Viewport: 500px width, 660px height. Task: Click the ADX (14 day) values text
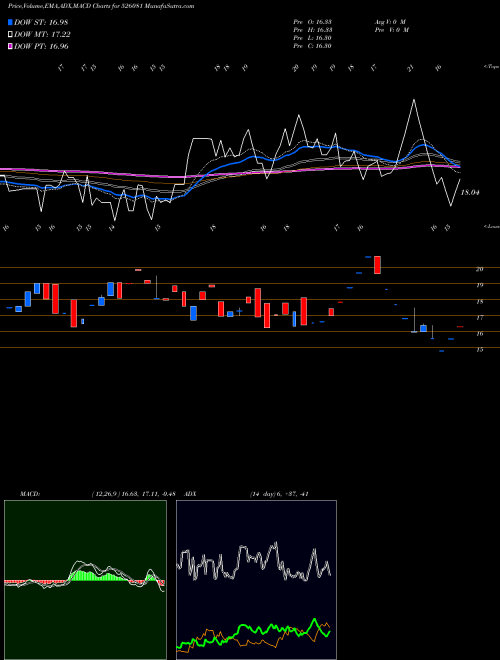pyautogui.click(x=279, y=494)
